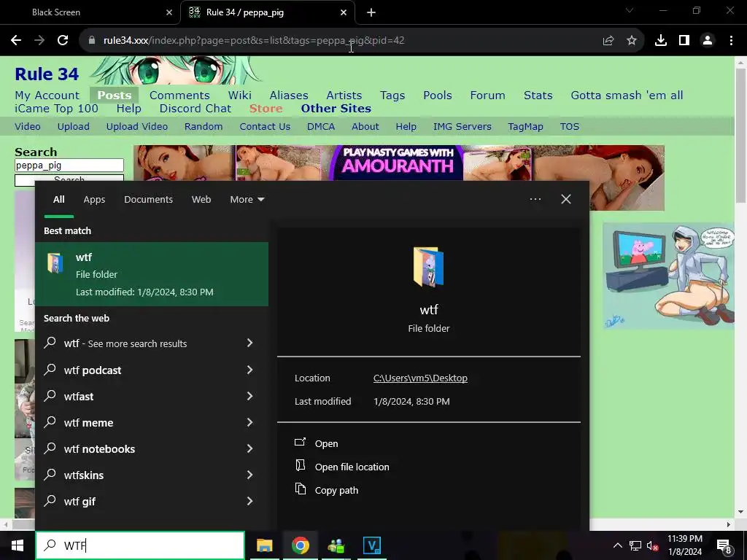This screenshot has width=747, height=560.
Task: Open the Comments navigation link
Action: tap(179, 96)
